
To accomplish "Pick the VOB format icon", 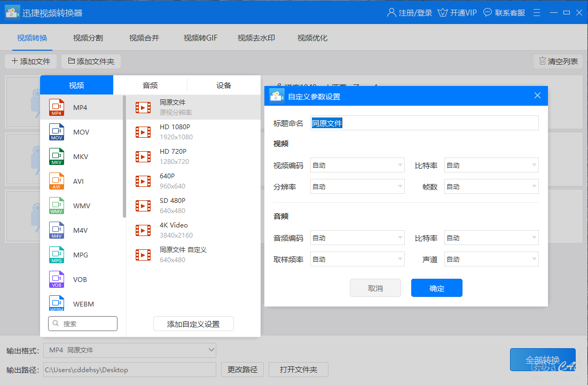I will pos(57,279).
